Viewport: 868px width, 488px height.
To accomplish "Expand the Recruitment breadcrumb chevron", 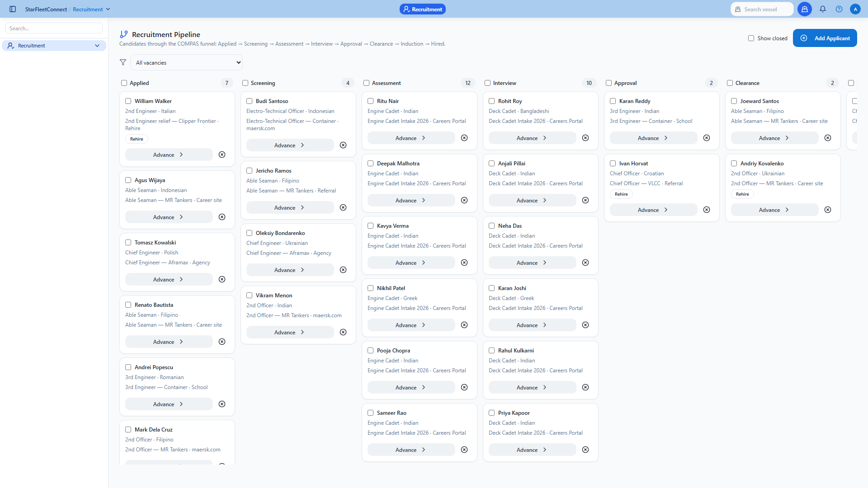I will (x=108, y=9).
